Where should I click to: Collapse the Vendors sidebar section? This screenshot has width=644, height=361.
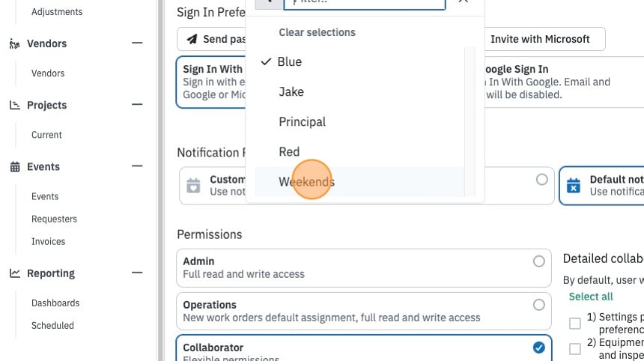point(137,43)
